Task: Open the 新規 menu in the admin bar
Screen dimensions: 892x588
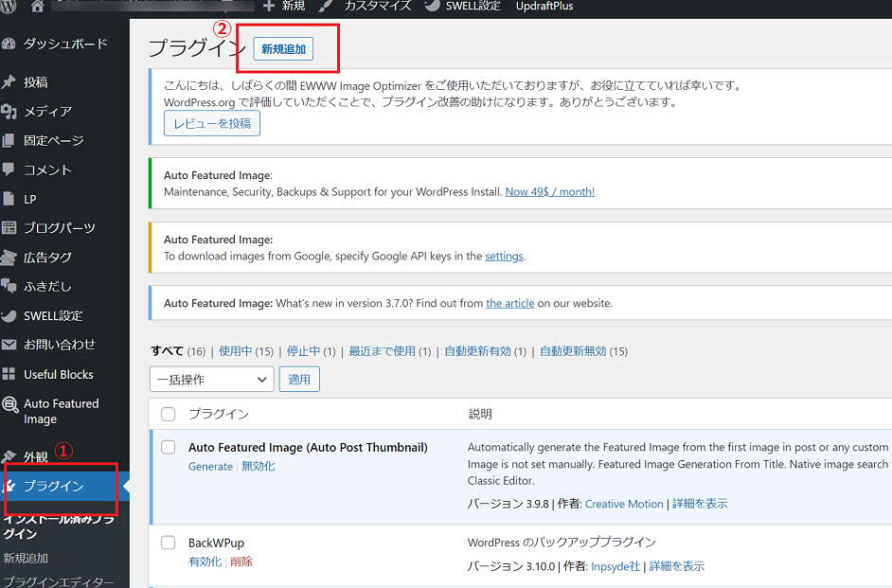Action: click(x=294, y=6)
